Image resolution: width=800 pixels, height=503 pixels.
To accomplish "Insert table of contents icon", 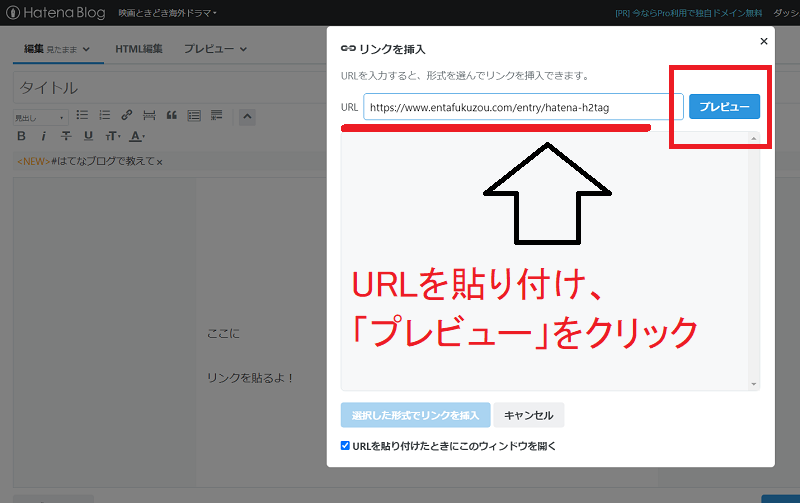I will pos(194,115).
